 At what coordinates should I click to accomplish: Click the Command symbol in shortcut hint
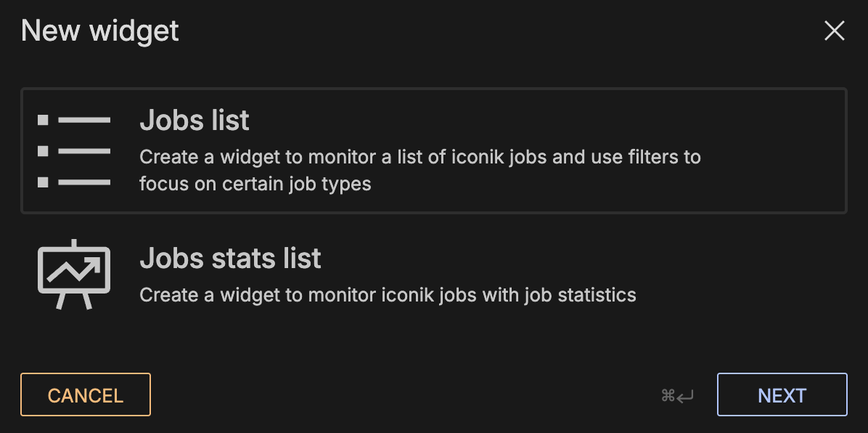(x=668, y=395)
